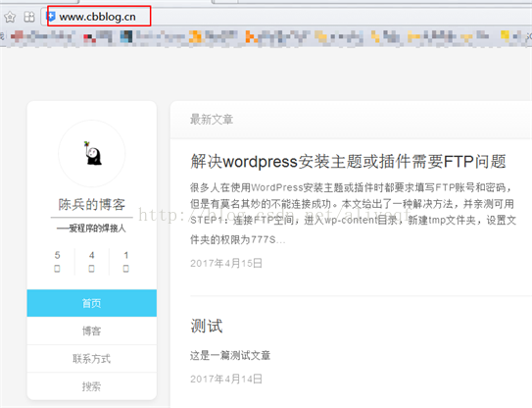Select the 首页 menu item
The width and height of the screenshot is (532, 408).
[x=92, y=303]
